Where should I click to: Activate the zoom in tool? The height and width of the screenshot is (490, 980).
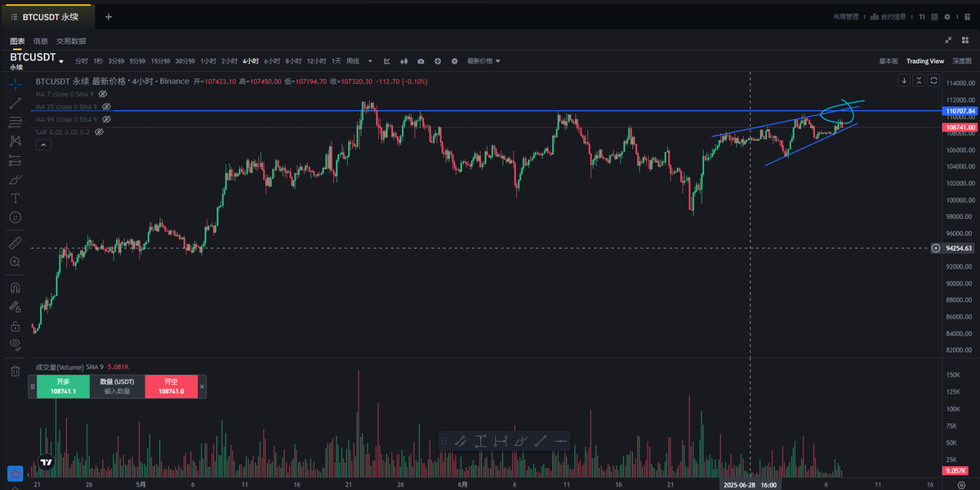point(15,261)
